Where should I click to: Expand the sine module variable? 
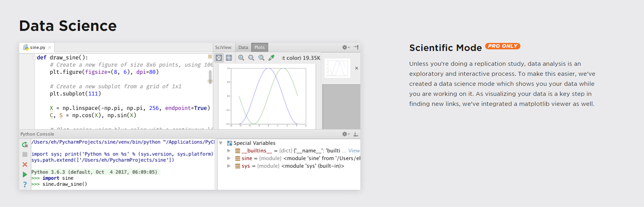tap(229, 158)
